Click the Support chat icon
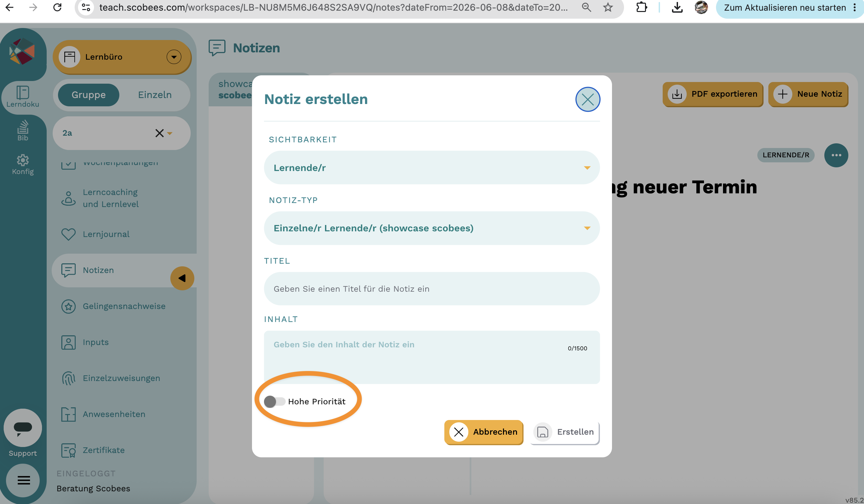Viewport: 864px width, 504px height. (x=23, y=428)
